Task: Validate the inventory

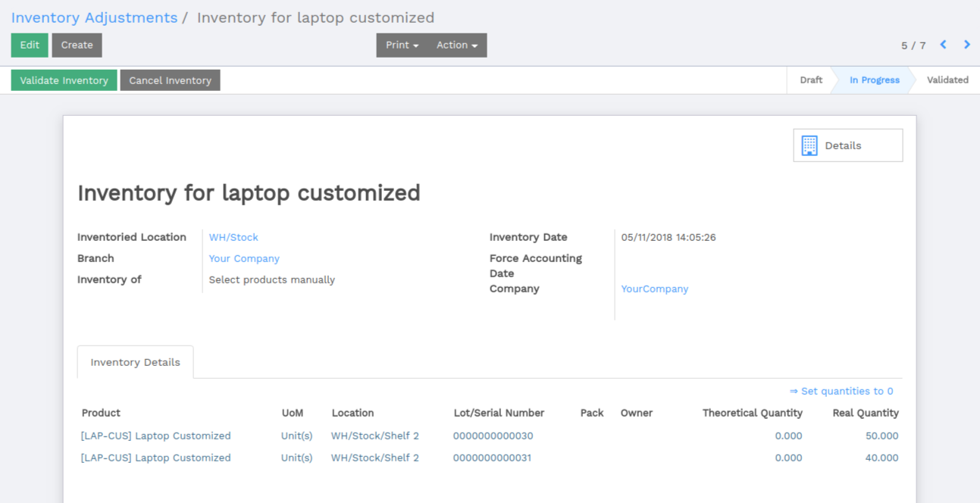Action: coord(64,80)
